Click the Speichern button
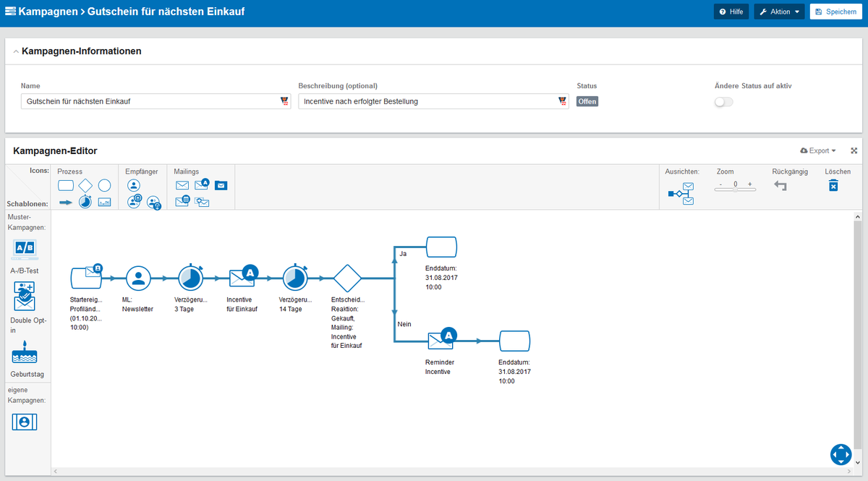Viewport: 868px width, 481px height. tap(835, 12)
